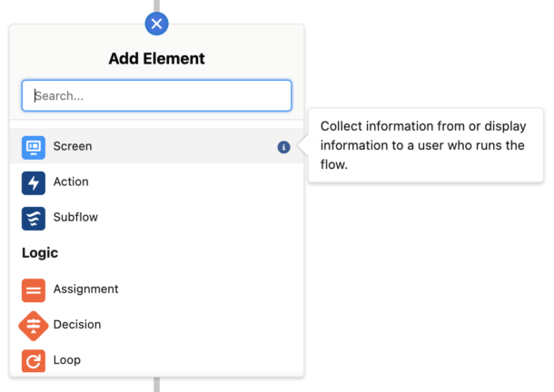The image size is (554, 392).
Task: Select the blue Screen element icon
Action: pyautogui.click(x=34, y=146)
